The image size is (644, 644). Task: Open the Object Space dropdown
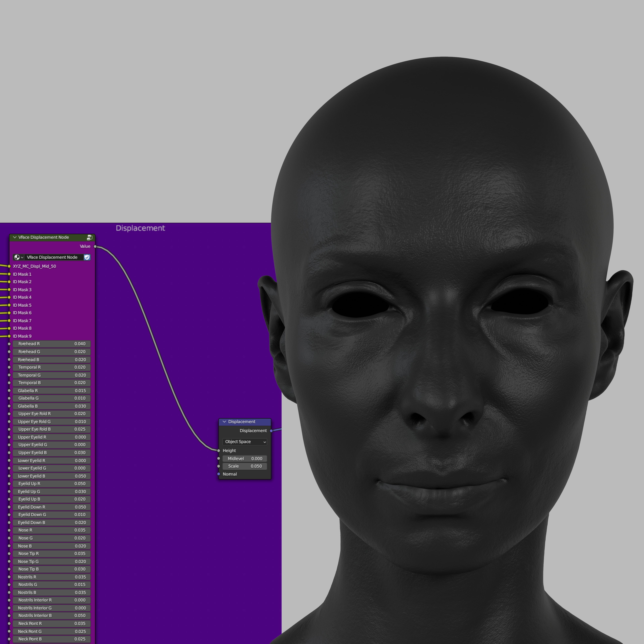click(244, 442)
